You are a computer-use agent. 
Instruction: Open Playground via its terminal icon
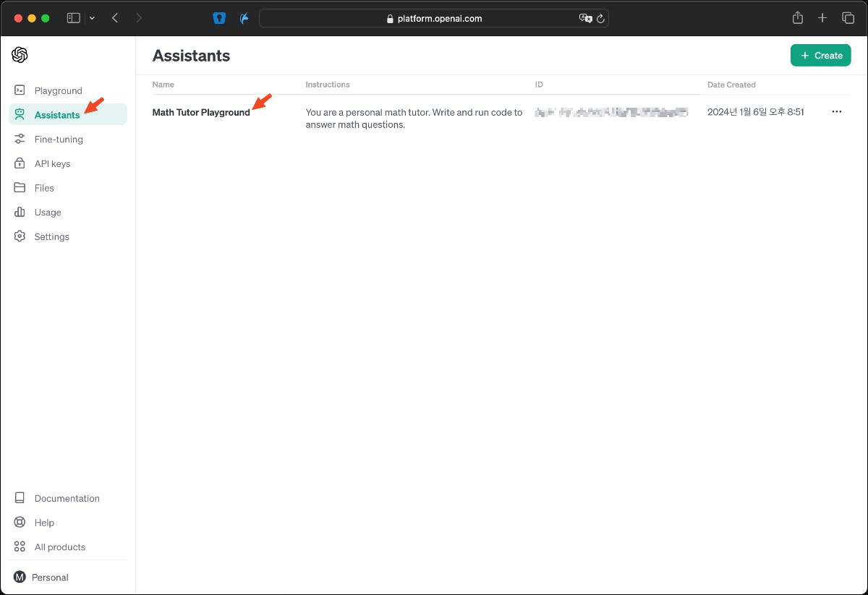tap(20, 90)
